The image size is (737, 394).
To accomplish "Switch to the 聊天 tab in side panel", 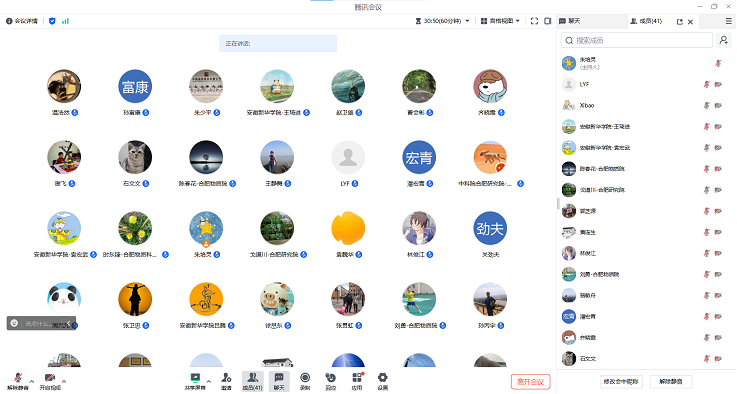I will (570, 21).
